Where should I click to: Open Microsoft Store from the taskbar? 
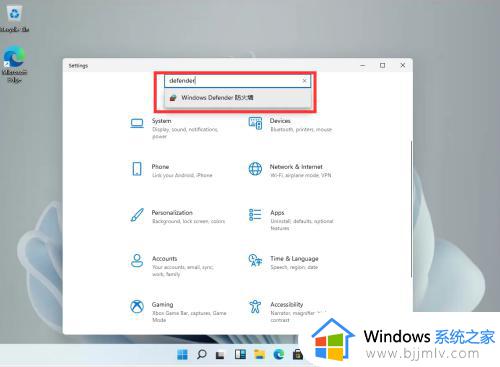[x=298, y=354]
